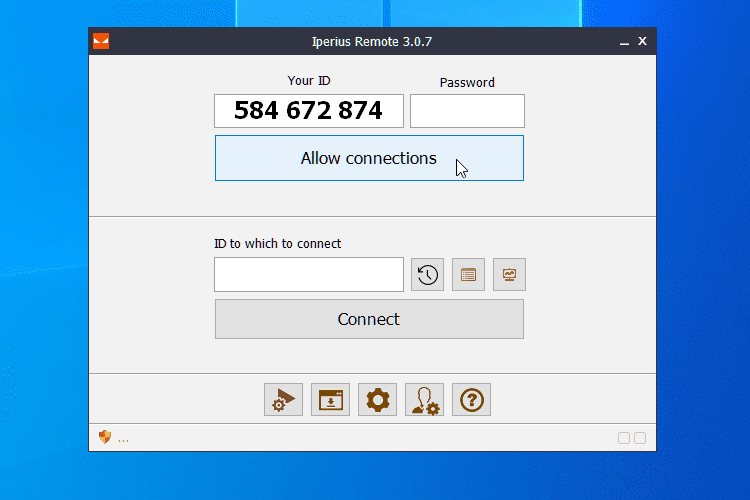Select the Your ID number 584 672 874
The height and width of the screenshot is (500, 750).
309,111
